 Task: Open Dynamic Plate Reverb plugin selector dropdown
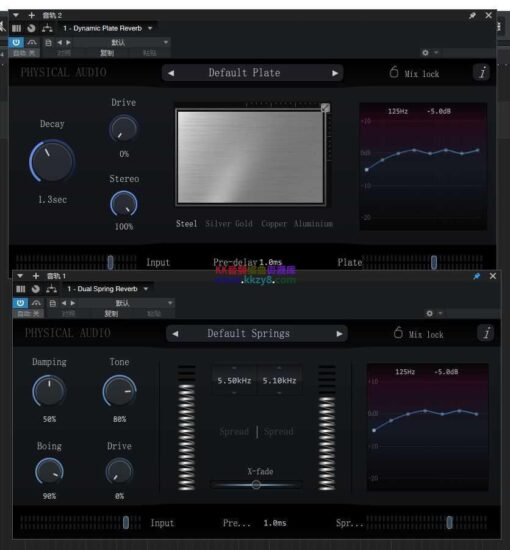(x=150, y=28)
